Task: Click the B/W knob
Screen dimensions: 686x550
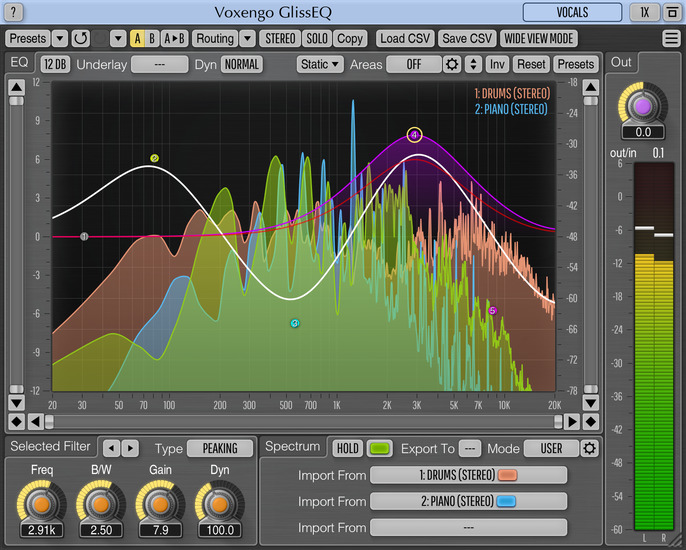Action: click(101, 504)
